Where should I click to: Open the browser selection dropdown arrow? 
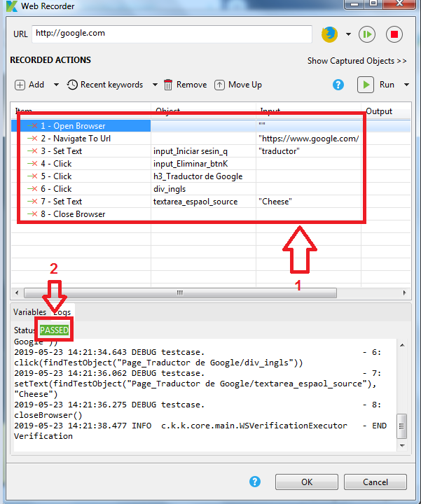(348, 34)
